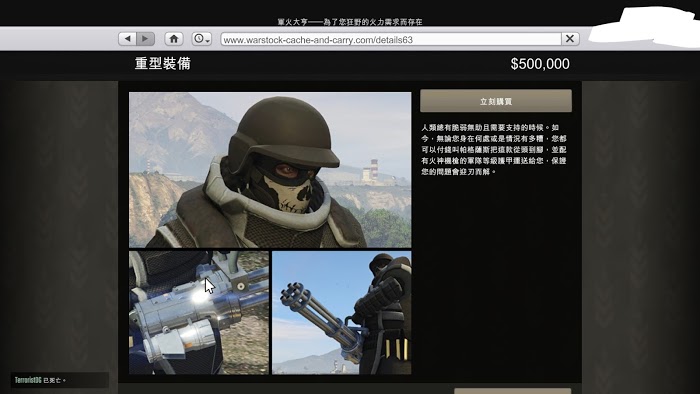View the soldier holding minigun photo
Viewport: 700px width, 394px height.
[342, 312]
